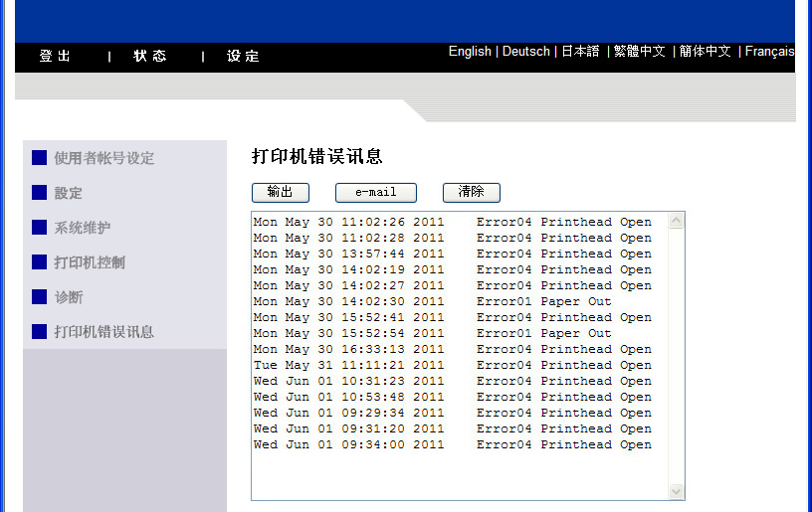Switch language to 日本語
Viewport: 812px width, 512px height.
point(580,52)
